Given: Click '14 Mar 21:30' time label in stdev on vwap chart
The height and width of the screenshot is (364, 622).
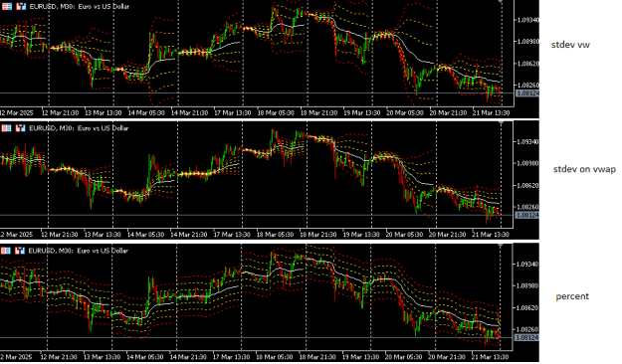Looking at the screenshot, I should click(189, 235).
